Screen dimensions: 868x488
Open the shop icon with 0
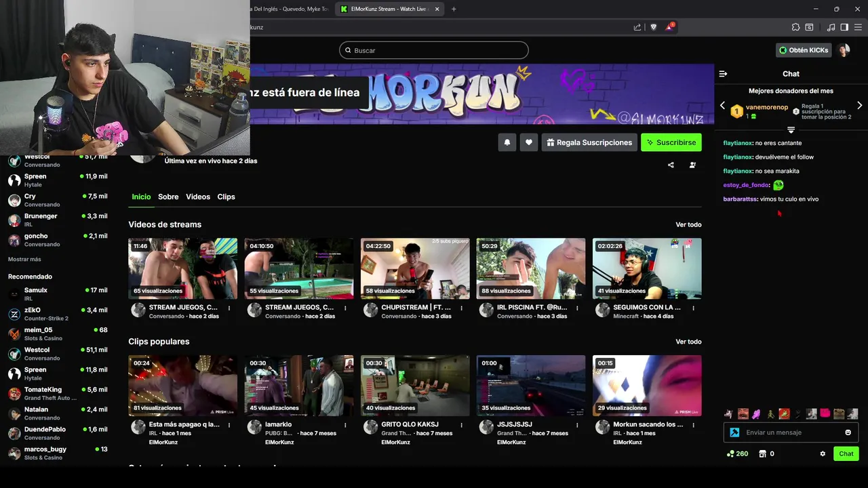click(x=766, y=453)
